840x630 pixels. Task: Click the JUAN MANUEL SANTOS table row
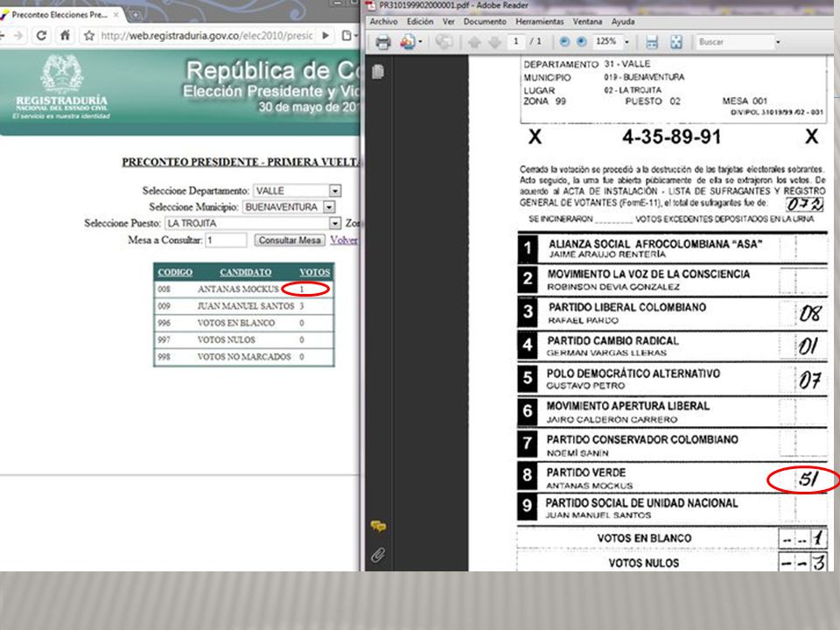[x=244, y=306]
